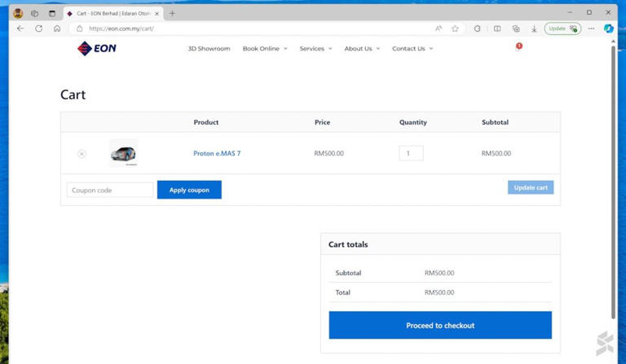Click the Proton e.MAS 7 car thumbnail

pos(123,153)
